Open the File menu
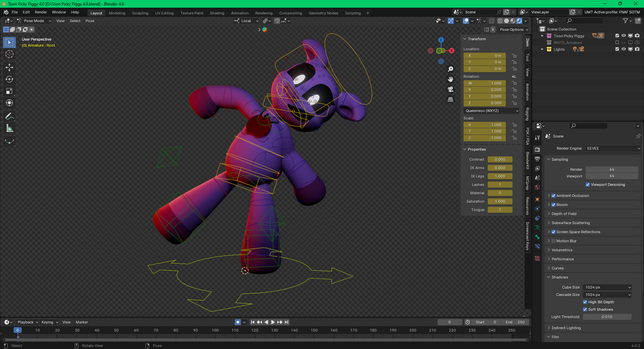 pyautogui.click(x=15, y=12)
